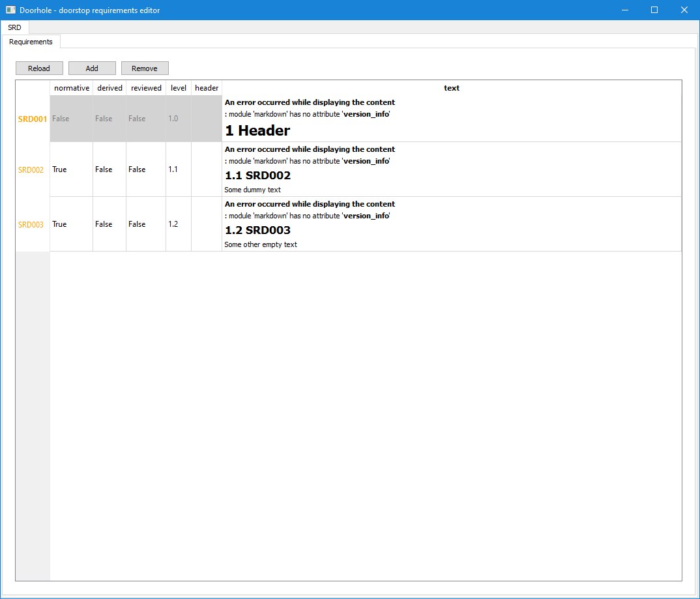
Task: Click the Add button
Action: click(x=91, y=68)
